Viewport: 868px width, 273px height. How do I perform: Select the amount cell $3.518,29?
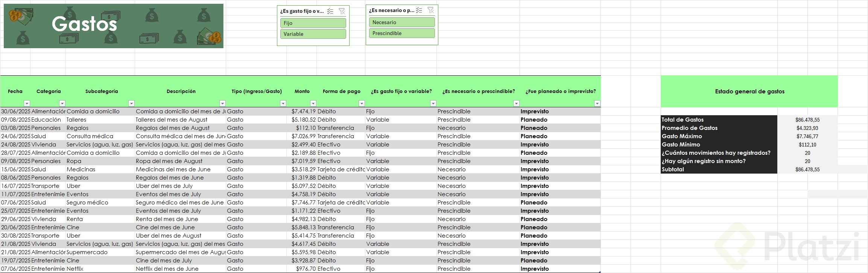point(301,169)
